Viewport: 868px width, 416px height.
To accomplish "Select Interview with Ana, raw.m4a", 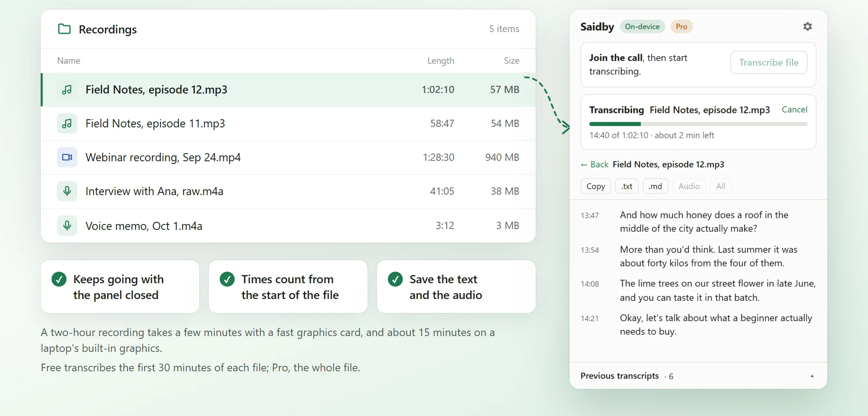I will [x=288, y=191].
